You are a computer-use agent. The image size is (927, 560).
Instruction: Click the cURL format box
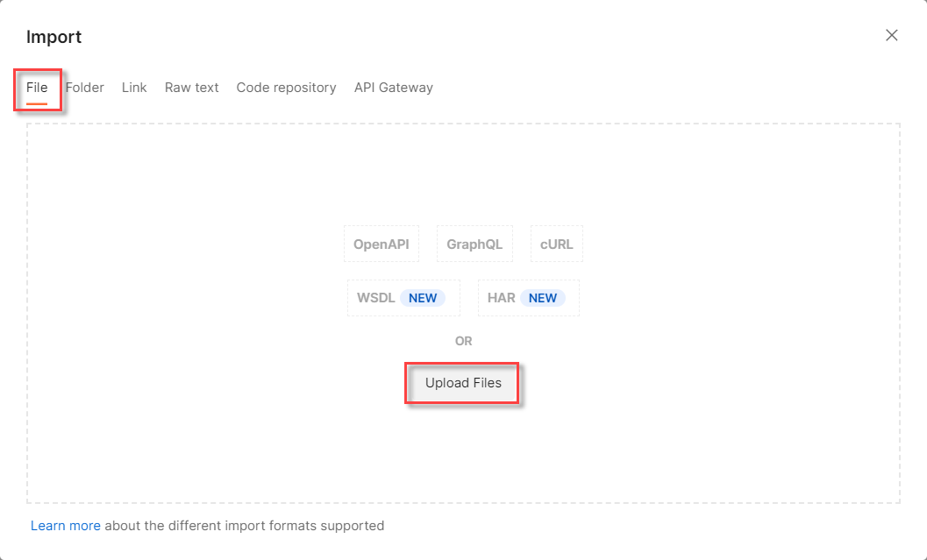click(x=556, y=244)
